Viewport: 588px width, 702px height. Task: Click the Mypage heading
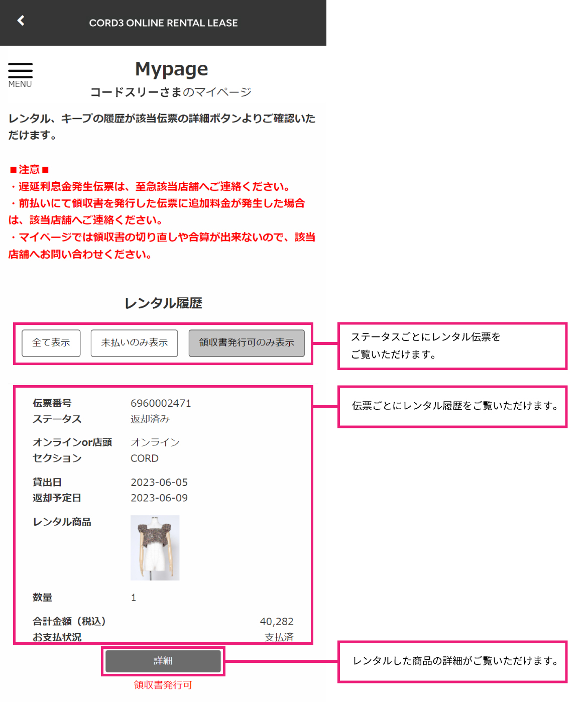(172, 69)
